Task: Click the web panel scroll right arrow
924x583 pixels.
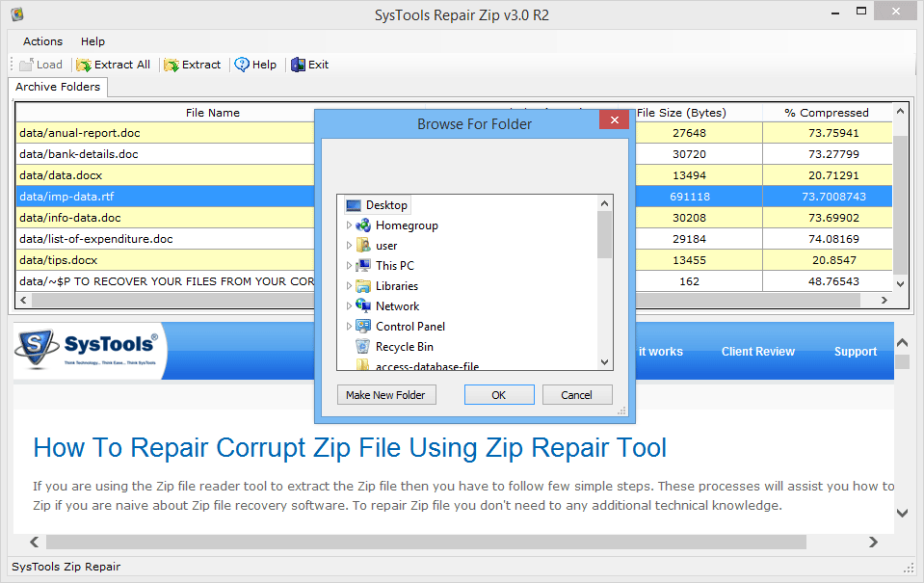Action: (873, 542)
